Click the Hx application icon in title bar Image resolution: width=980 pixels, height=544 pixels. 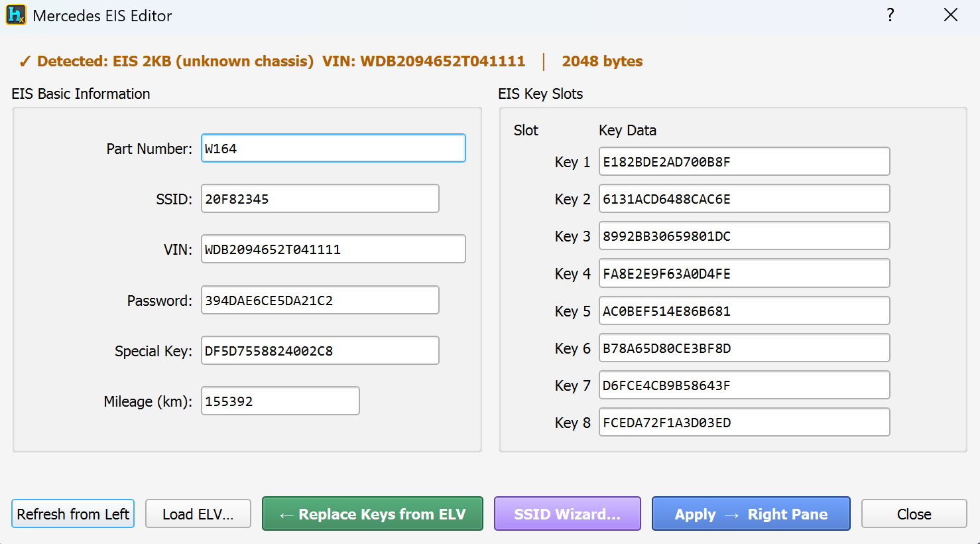click(x=16, y=15)
